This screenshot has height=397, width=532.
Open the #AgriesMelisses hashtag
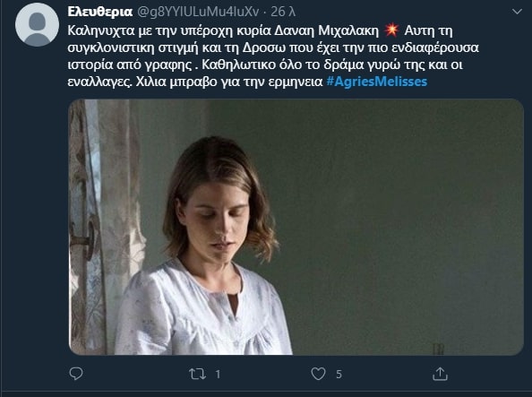click(376, 82)
